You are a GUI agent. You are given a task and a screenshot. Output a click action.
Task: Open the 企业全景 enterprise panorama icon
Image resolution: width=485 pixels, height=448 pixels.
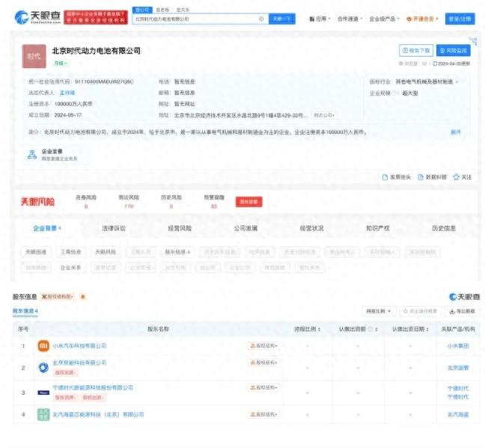coord(32,155)
